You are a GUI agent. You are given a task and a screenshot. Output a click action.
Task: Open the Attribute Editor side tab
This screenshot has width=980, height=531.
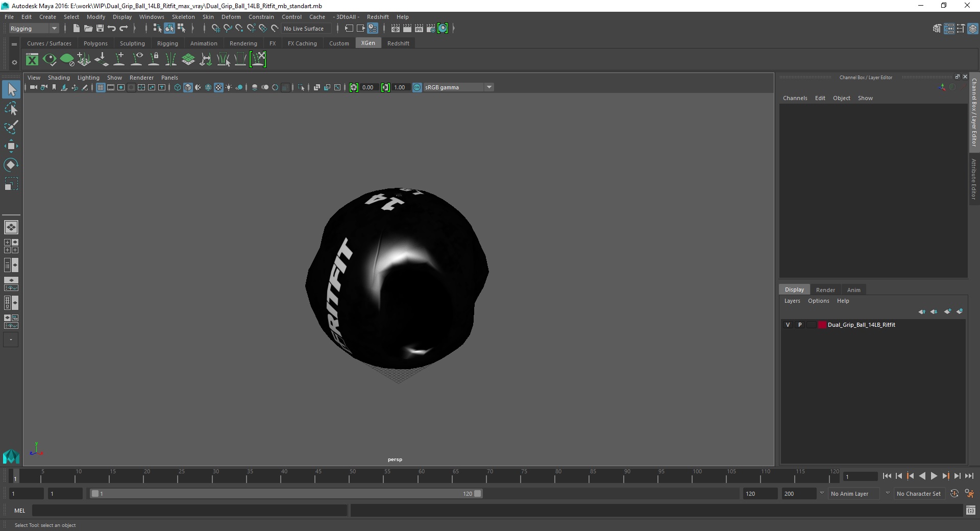(974, 179)
